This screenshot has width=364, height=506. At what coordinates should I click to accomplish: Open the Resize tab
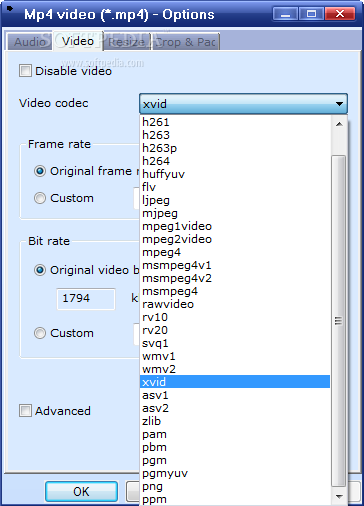coord(127,42)
